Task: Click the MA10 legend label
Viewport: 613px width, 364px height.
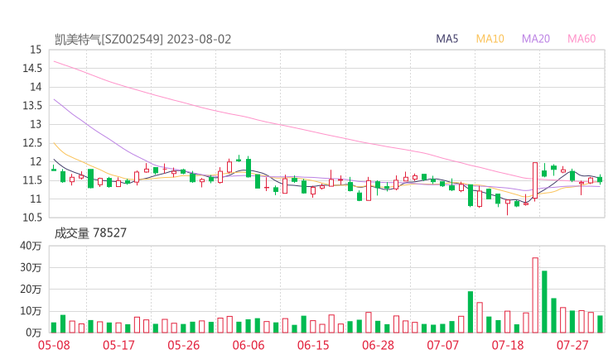Action: pyautogui.click(x=490, y=39)
